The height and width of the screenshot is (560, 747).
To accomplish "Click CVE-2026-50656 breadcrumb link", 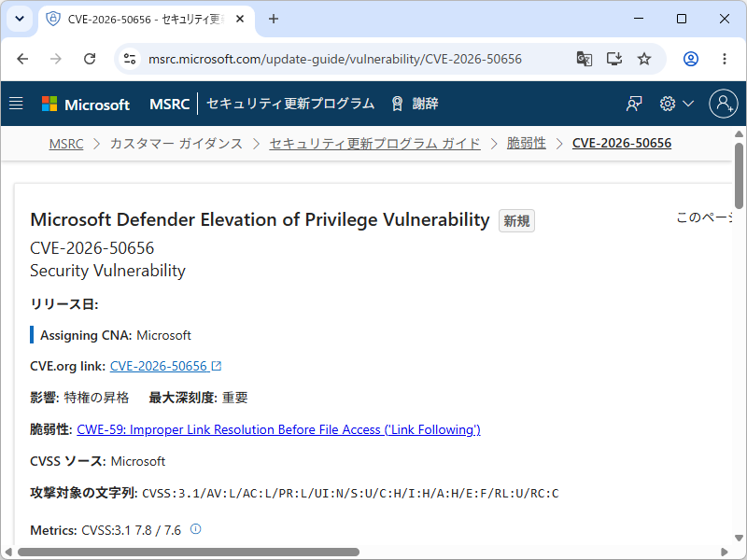I will [x=622, y=143].
